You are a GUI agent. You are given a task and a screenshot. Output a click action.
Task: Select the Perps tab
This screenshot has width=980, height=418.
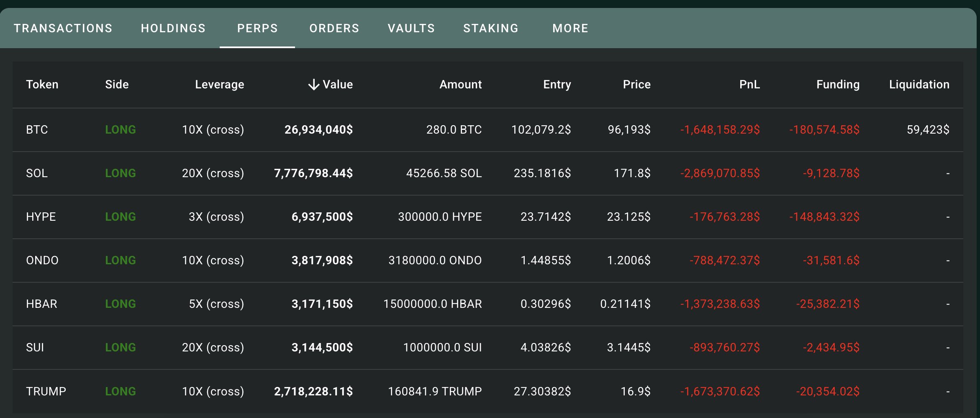tap(257, 28)
